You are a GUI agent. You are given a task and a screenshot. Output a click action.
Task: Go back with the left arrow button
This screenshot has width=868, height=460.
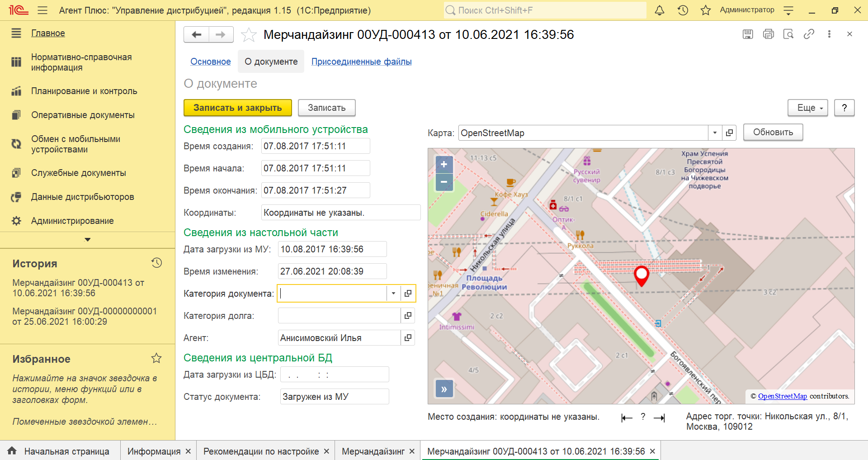tap(196, 34)
